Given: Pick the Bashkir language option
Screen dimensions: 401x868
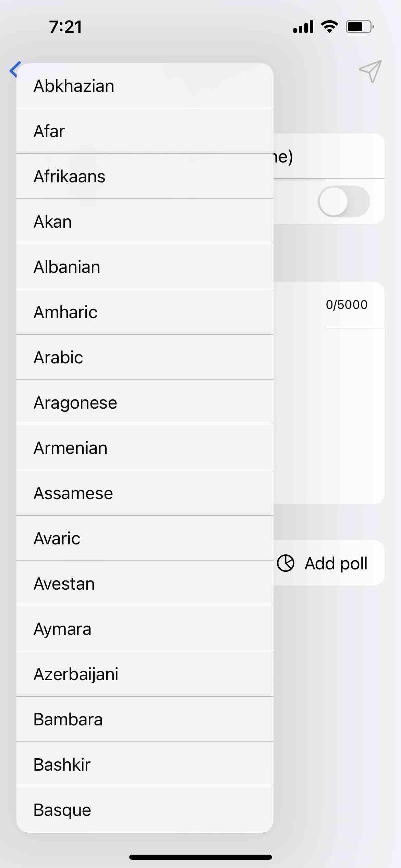Looking at the screenshot, I should click(x=145, y=764).
